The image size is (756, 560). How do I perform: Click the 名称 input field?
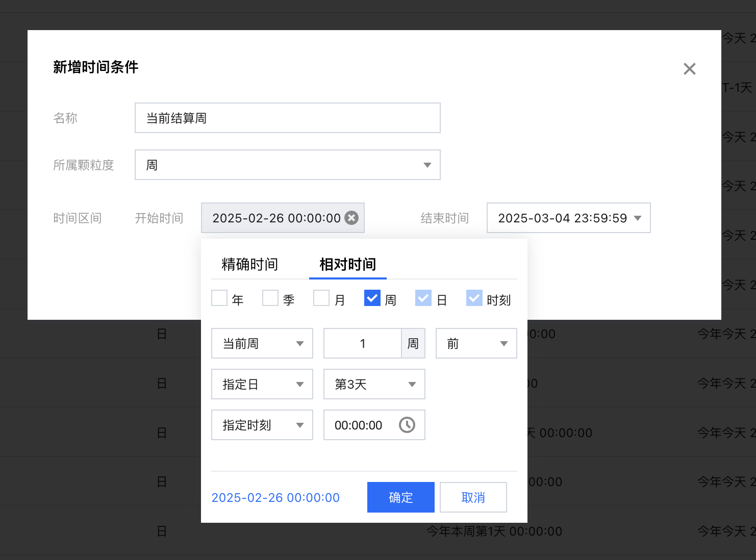click(287, 118)
